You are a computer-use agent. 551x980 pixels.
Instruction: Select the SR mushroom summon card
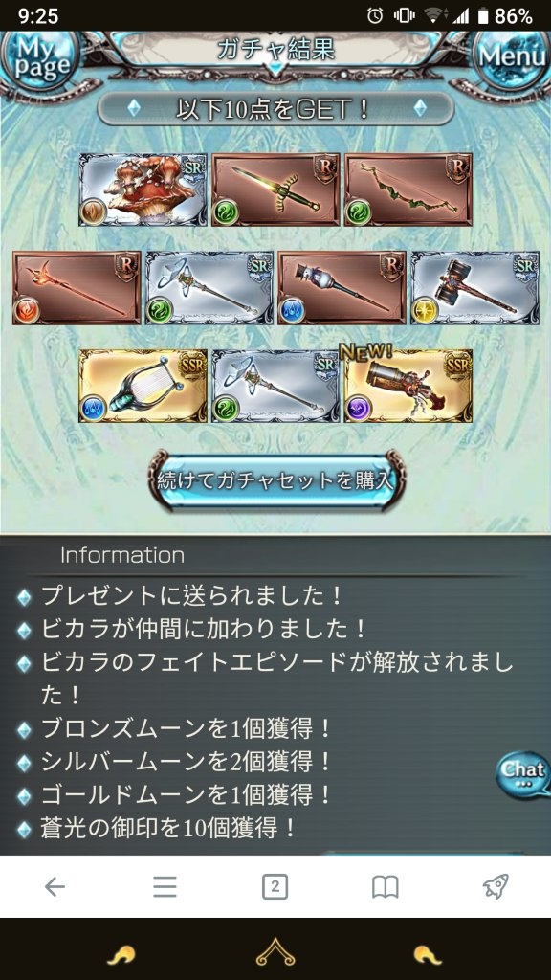point(143,190)
